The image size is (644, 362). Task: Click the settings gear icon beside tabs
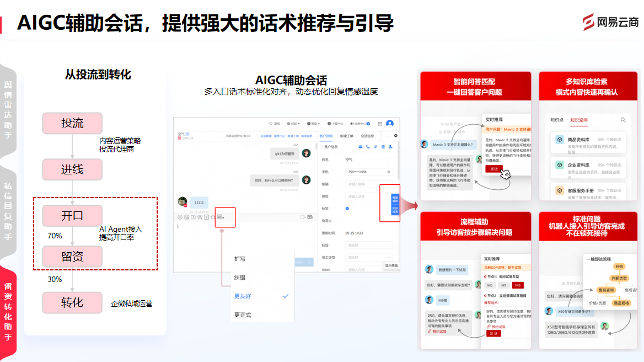click(x=396, y=136)
